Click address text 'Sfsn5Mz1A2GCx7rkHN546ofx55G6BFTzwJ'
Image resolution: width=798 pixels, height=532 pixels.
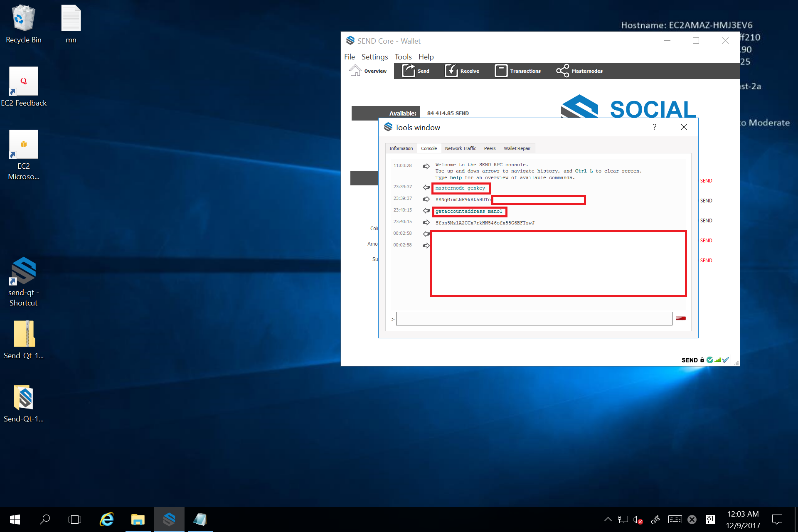pos(485,223)
